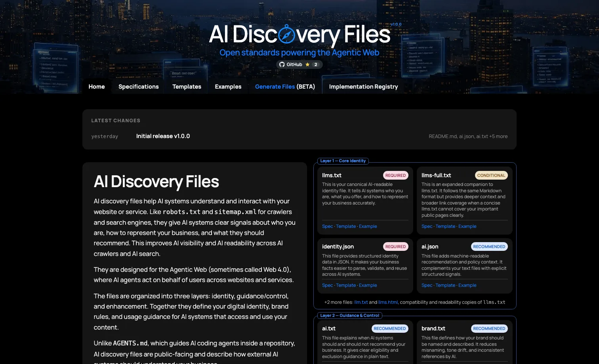Click the CONDITIONAL badge on llms-full.txt
This screenshot has height=364, width=599.
(491, 175)
